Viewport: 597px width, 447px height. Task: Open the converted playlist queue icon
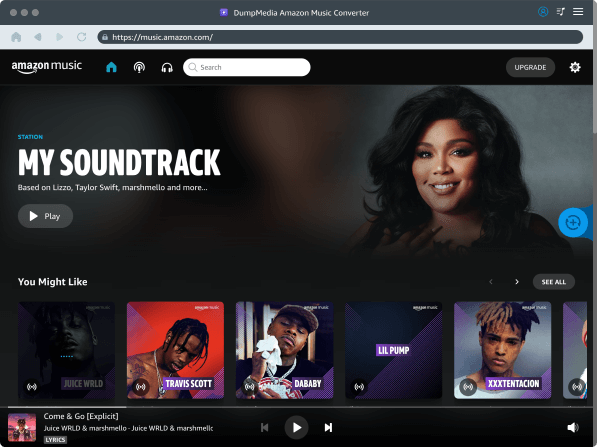[560, 12]
